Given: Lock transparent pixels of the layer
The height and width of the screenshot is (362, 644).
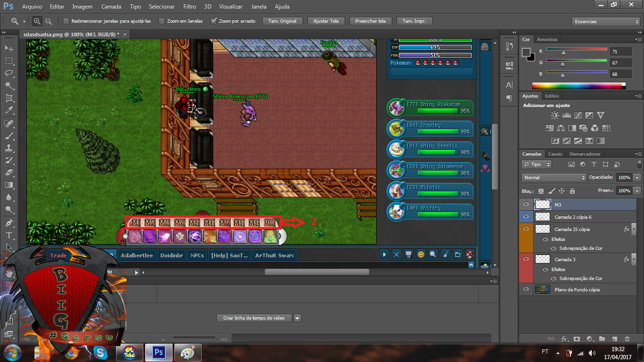Looking at the screenshot, I should coord(541,191).
